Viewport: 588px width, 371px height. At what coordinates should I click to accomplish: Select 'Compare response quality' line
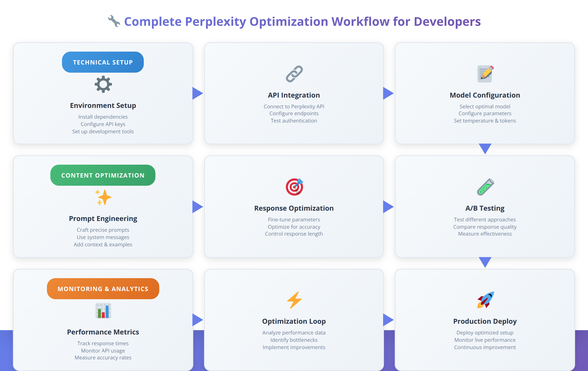coord(485,227)
